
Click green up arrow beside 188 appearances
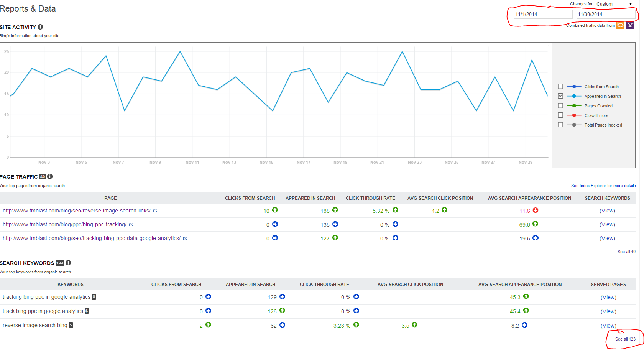(335, 210)
